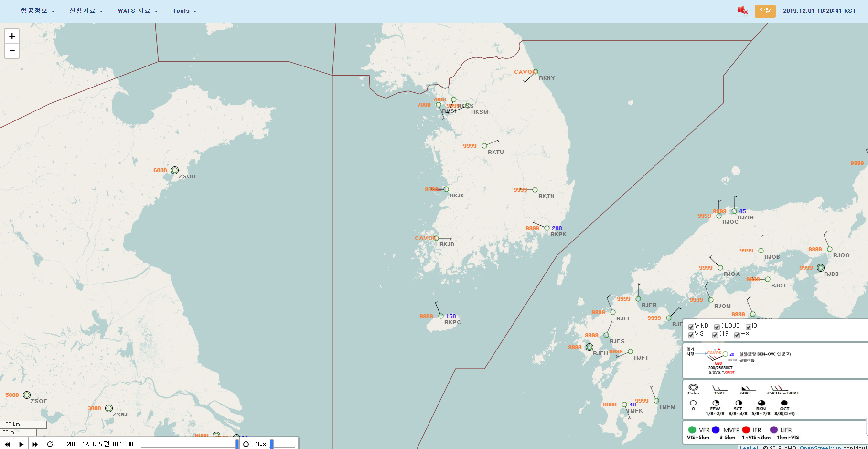The image size is (868, 449).
Task: Step backward in the animation
Action: tap(7, 444)
